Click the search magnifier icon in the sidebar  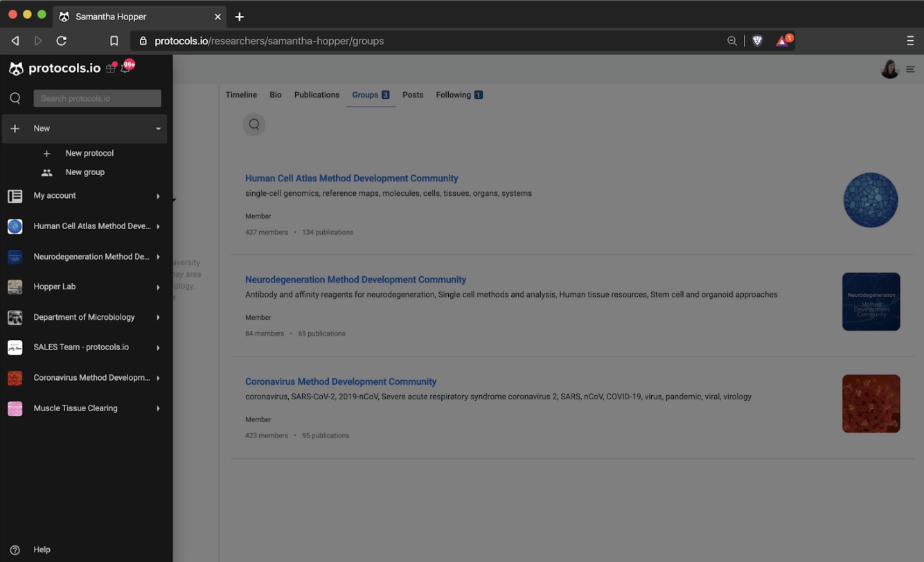click(x=15, y=98)
